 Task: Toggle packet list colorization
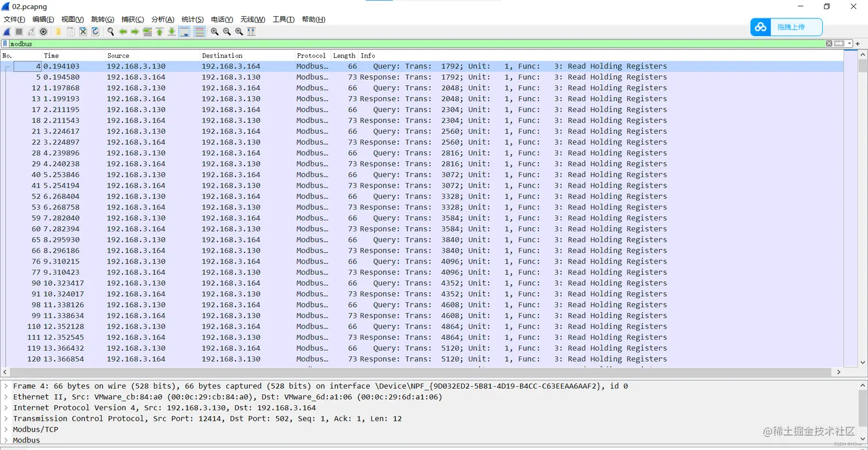[200, 32]
